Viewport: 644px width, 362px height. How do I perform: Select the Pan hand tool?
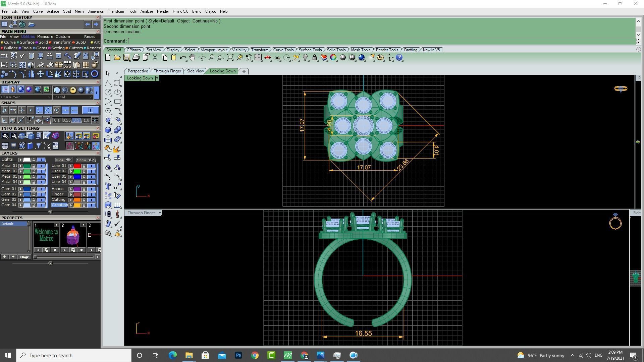point(192,58)
